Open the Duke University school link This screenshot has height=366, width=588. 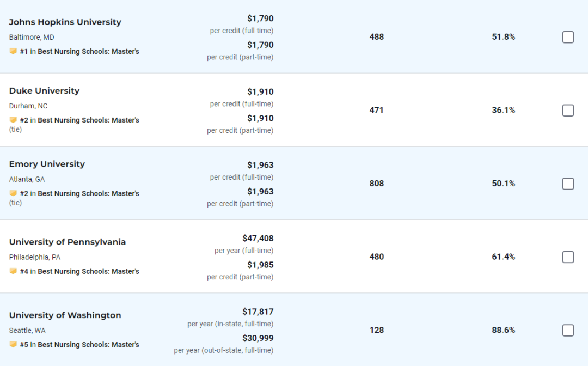click(44, 91)
